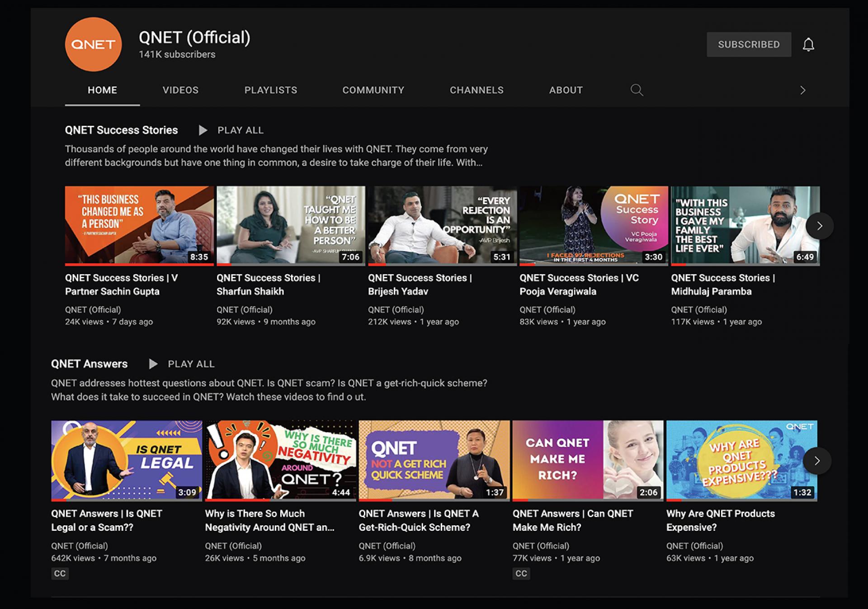The width and height of the screenshot is (868, 609).
Task: Open the Midhulaj Paramba video thumbnail
Action: pos(745,225)
